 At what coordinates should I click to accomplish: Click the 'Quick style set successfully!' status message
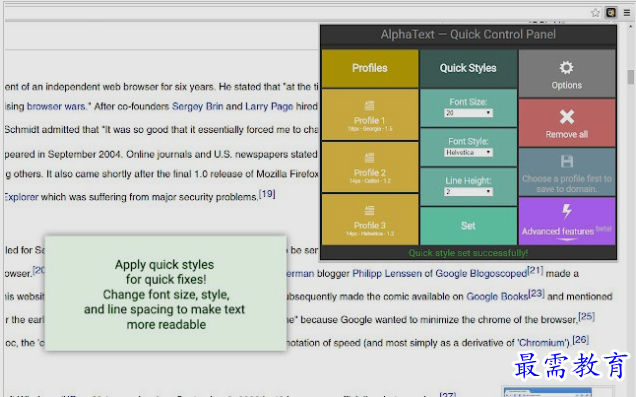pyautogui.click(x=468, y=253)
